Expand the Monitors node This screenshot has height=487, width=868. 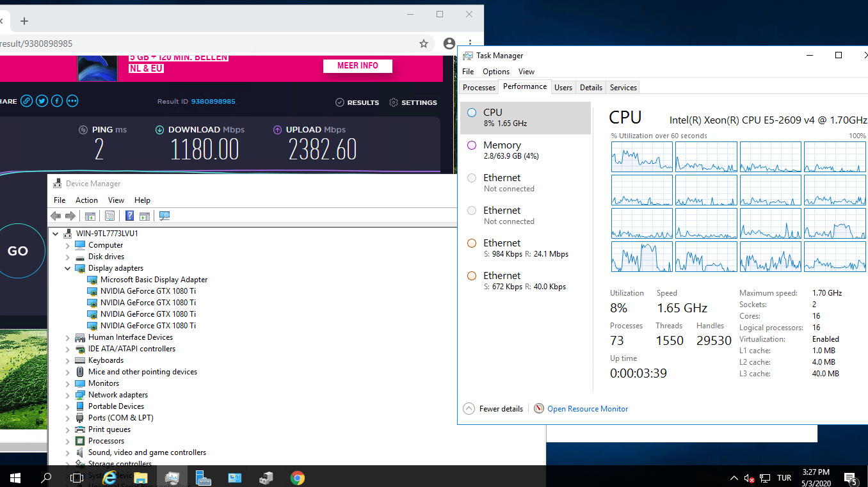tap(67, 383)
